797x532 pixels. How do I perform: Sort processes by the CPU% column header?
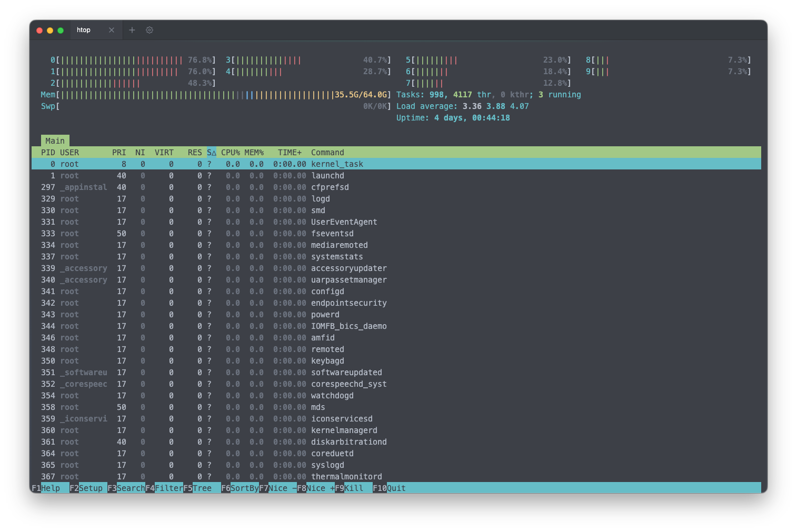click(x=230, y=152)
